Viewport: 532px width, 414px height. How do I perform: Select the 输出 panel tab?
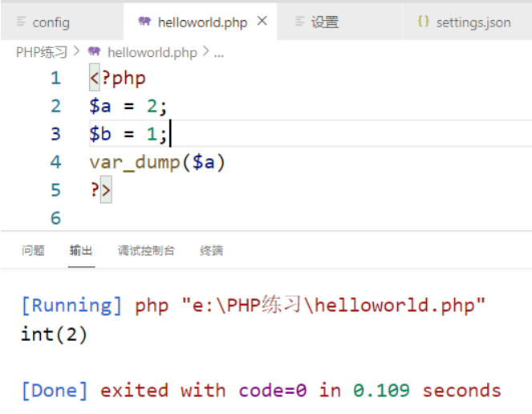click(81, 250)
